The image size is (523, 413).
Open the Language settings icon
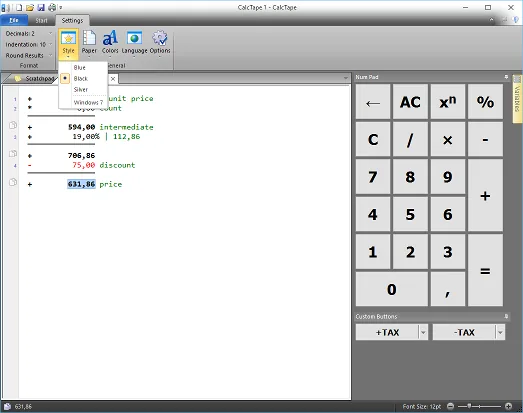click(x=134, y=42)
